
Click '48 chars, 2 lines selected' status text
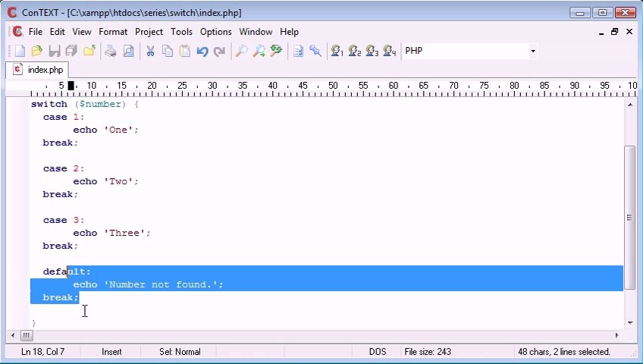pos(564,352)
